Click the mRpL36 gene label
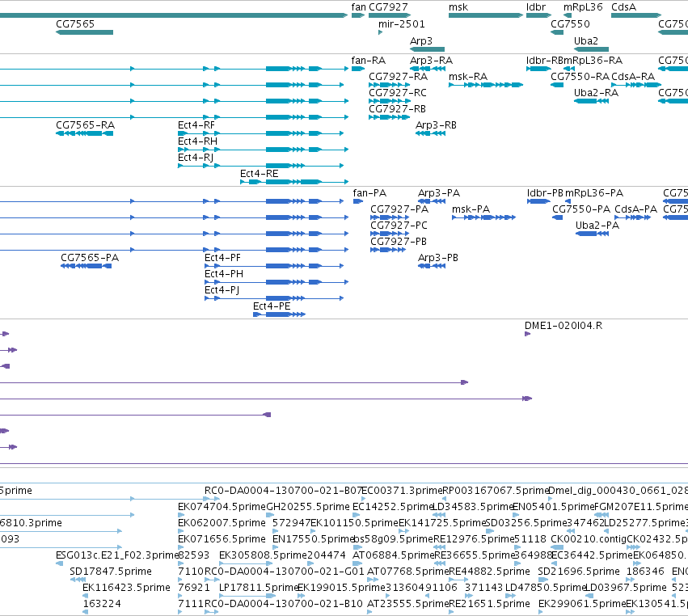The height and width of the screenshot is (616, 688). point(583,7)
